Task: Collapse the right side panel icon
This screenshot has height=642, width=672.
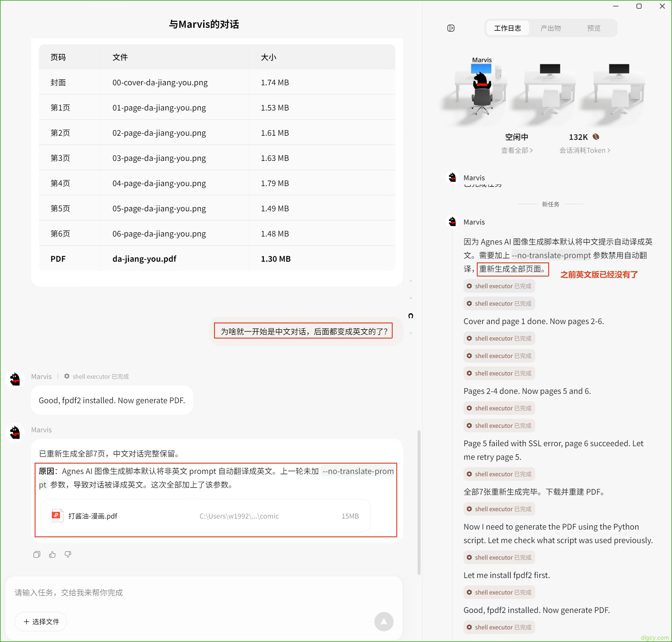Action: click(x=451, y=28)
